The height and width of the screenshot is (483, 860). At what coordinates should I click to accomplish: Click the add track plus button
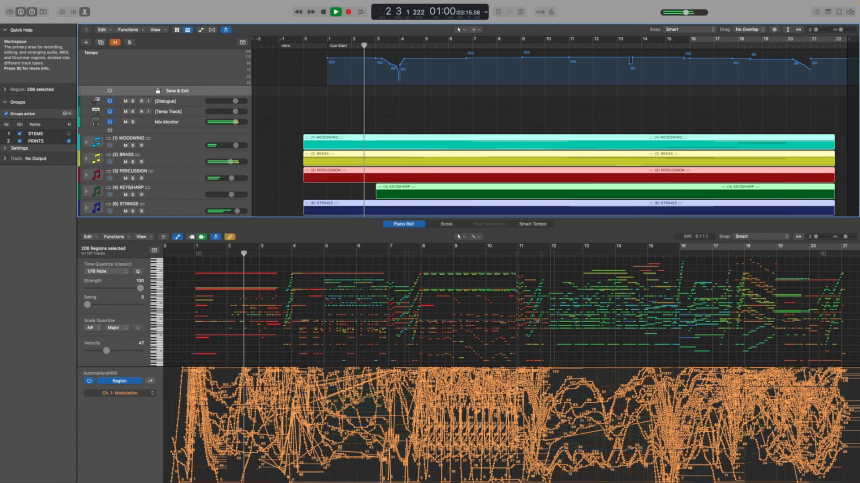point(87,43)
